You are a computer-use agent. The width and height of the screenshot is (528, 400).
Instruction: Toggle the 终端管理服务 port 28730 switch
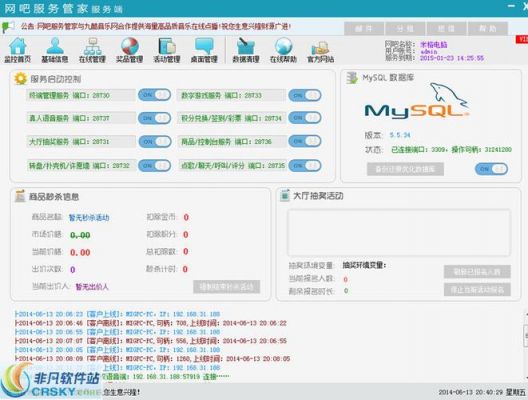(x=155, y=95)
